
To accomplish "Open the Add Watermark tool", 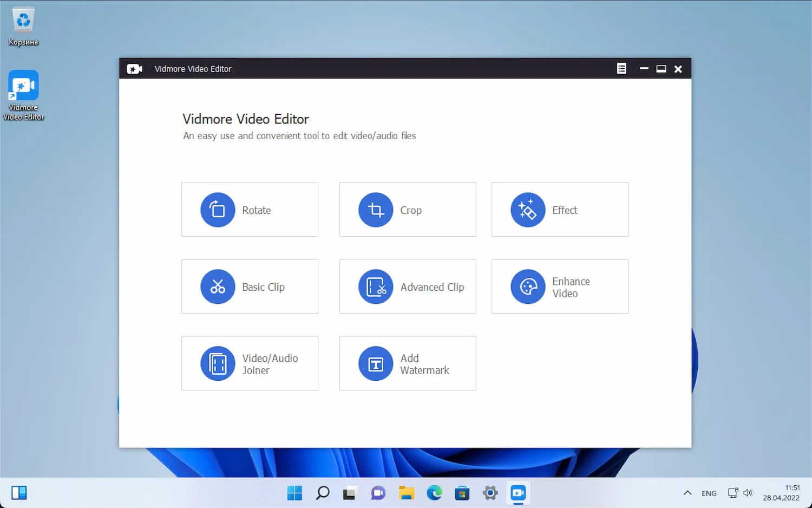I will [x=408, y=363].
